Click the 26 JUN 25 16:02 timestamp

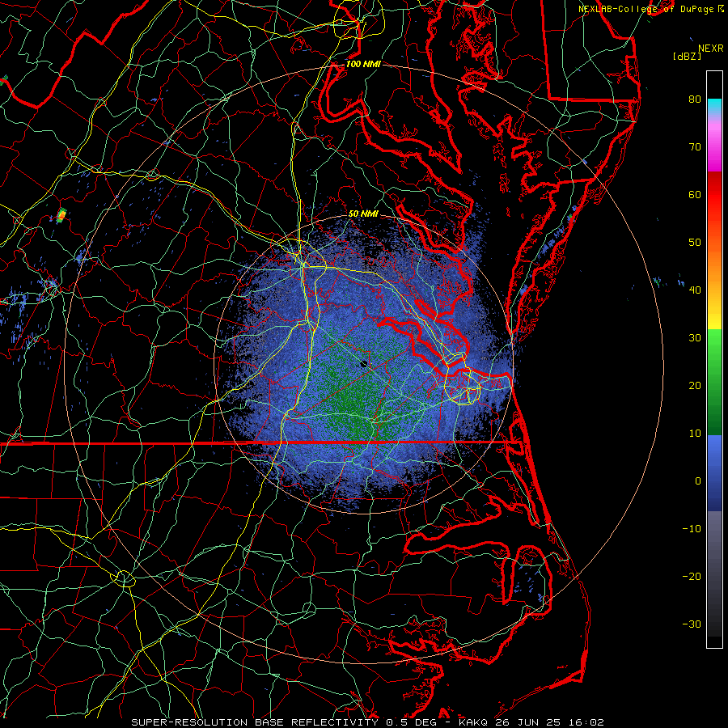pyautogui.click(x=549, y=722)
